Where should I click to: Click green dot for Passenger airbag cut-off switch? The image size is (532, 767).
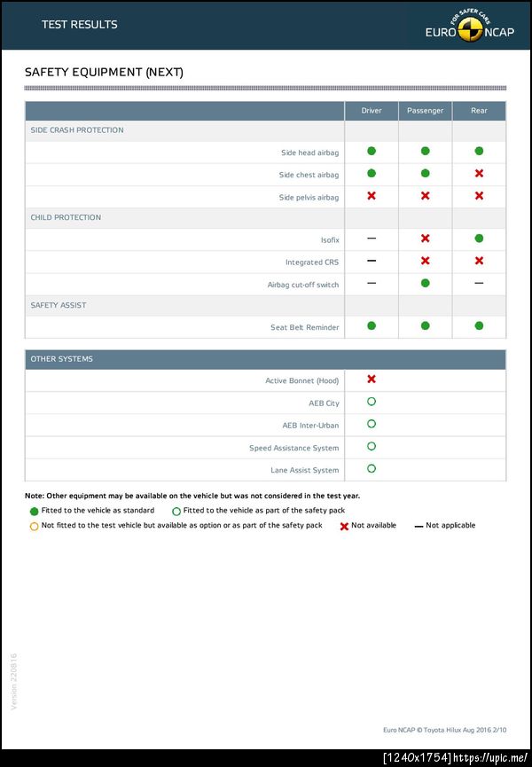pyautogui.click(x=426, y=283)
